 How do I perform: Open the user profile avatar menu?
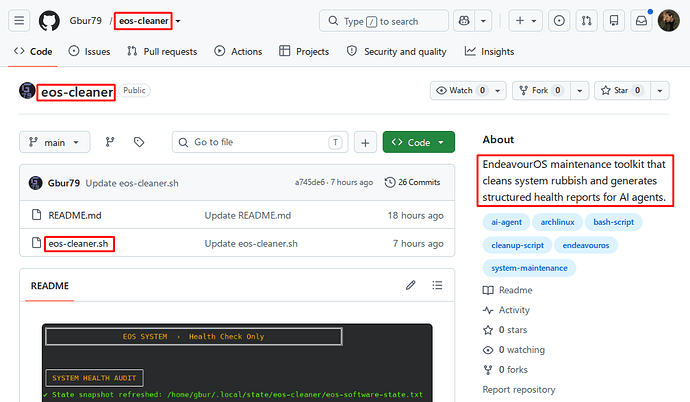pyautogui.click(x=668, y=21)
